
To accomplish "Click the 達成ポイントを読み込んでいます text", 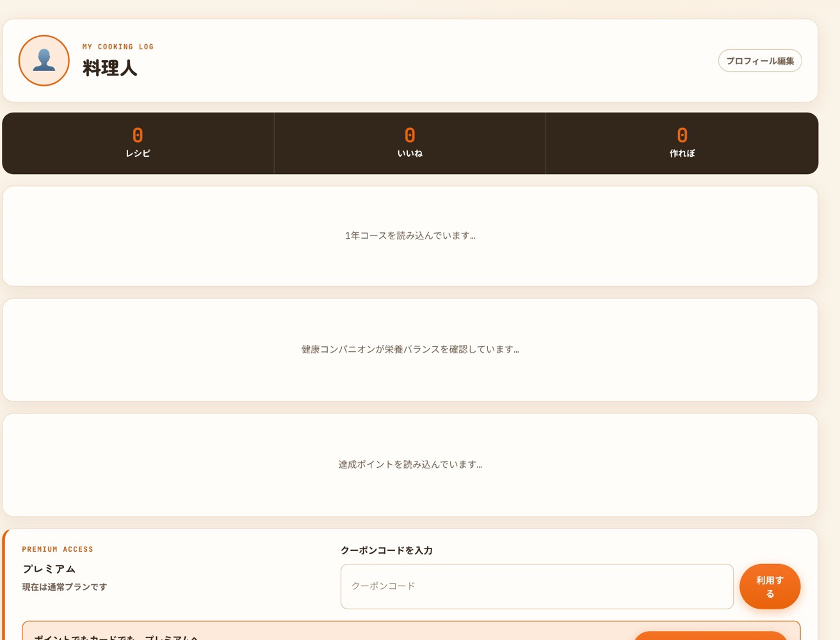I will pos(410,465).
